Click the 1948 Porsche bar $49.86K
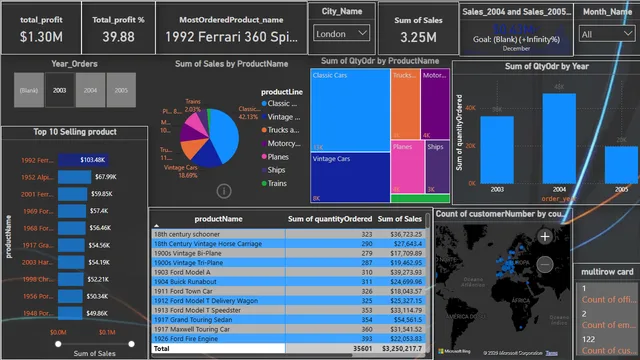 [x=70, y=313]
